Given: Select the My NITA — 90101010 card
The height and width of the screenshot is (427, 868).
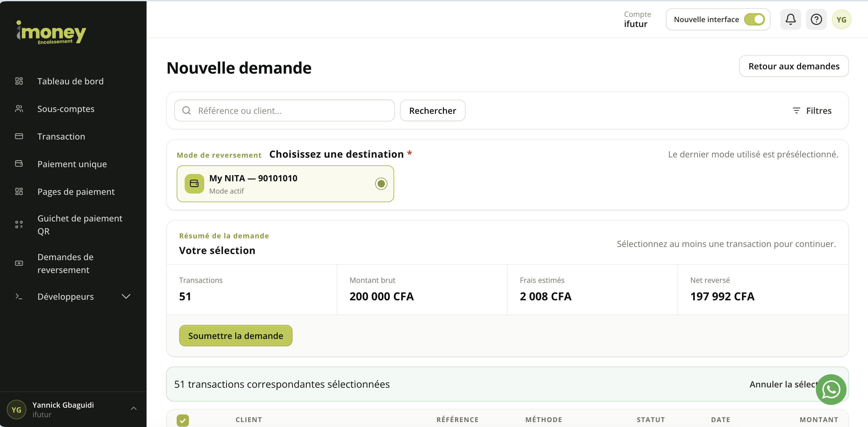Looking at the screenshot, I should click(285, 184).
